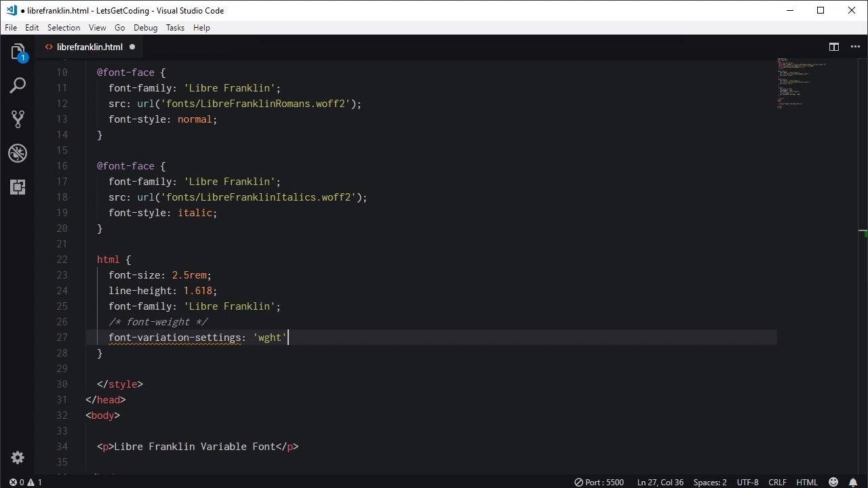Click the Ln 27, Col 36 indicator
This screenshot has width=868, height=488.
(x=660, y=482)
